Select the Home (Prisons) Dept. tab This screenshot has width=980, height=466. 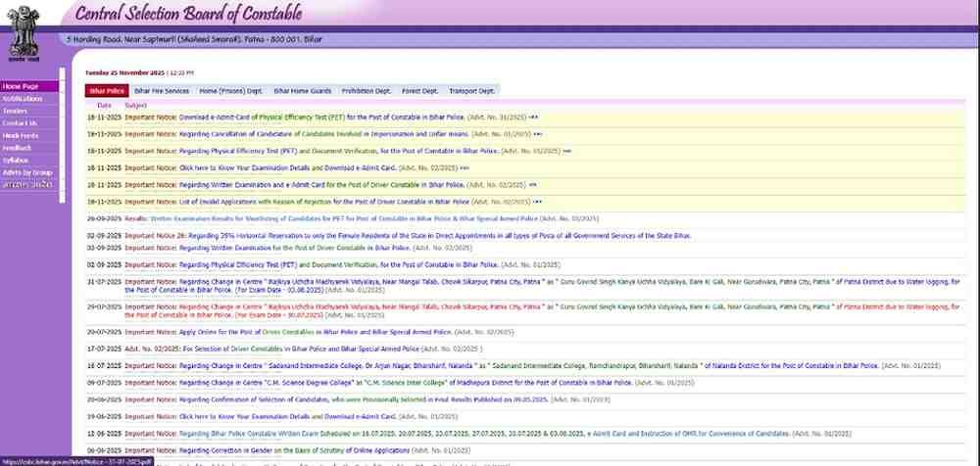230,90
